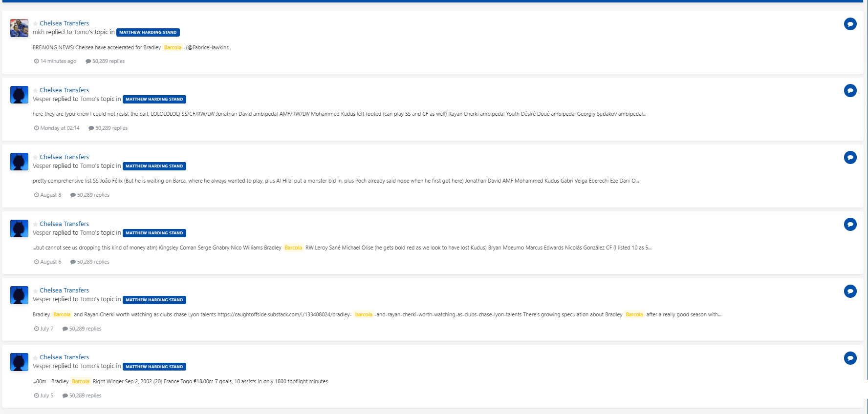The width and height of the screenshot is (868, 414).
Task: Click the star icon on the August 8 result
Action: click(x=35, y=157)
